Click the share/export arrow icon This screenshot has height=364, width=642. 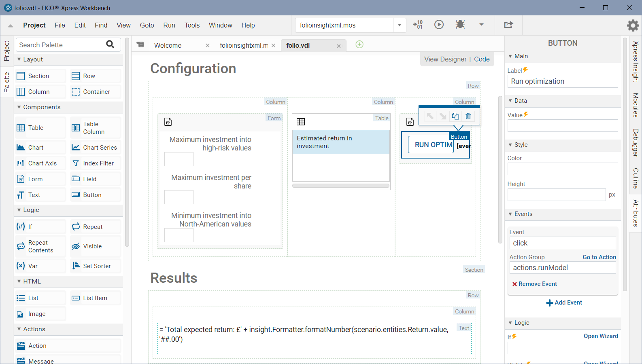click(x=508, y=25)
